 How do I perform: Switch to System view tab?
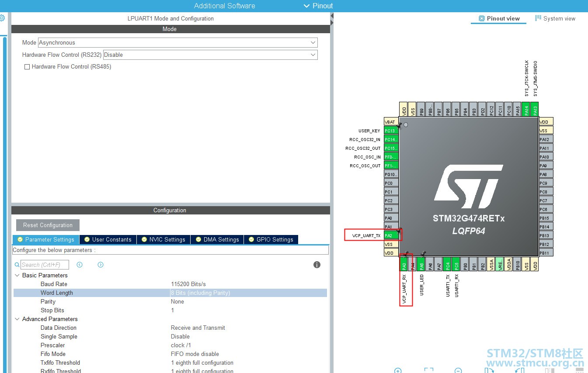tap(555, 18)
